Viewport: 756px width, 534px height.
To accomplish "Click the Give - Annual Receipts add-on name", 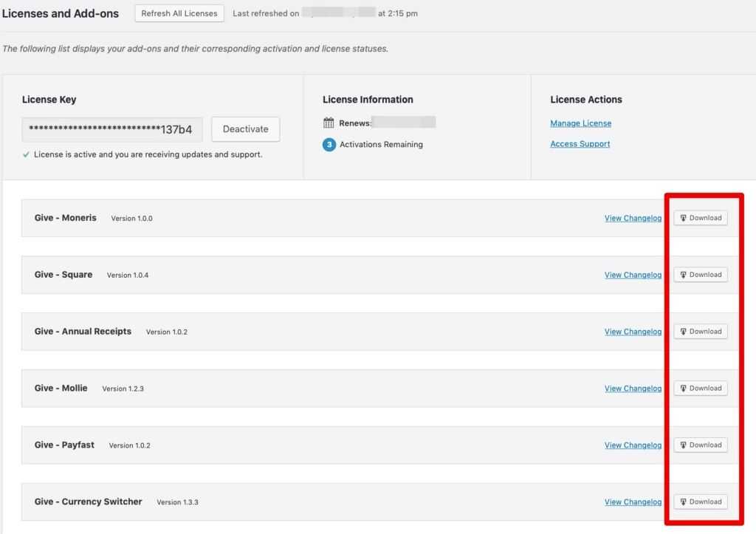I will [83, 332].
